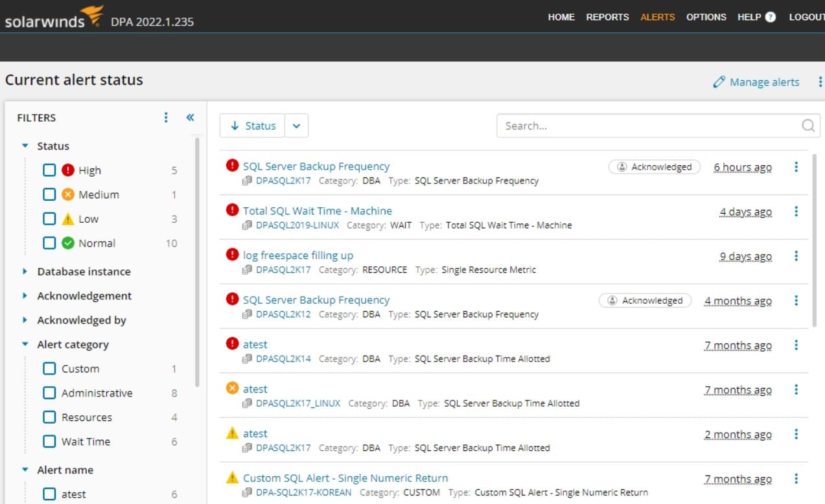This screenshot has width=825, height=504.
Task: Click orange medium-status icon on atest DPASQL2K17_LINUX
Action: (x=232, y=388)
